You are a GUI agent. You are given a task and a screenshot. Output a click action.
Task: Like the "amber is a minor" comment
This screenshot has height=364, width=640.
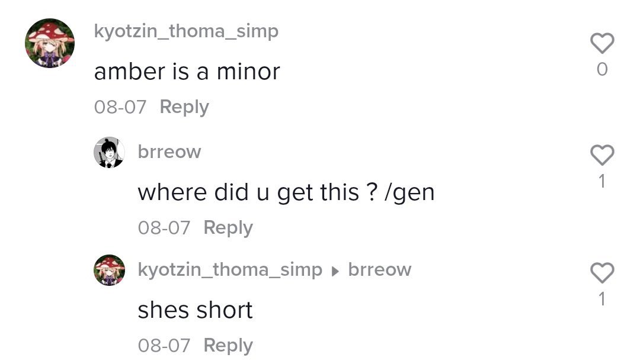click(x=602, y=43)
